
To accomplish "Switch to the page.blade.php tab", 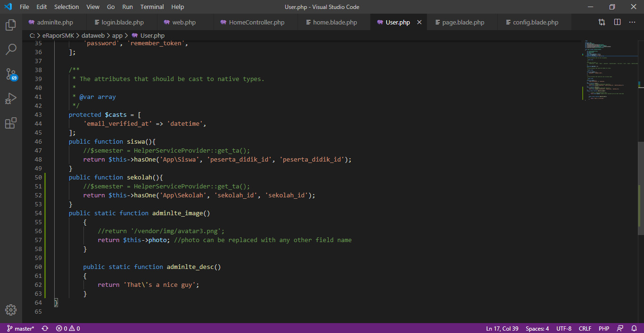I will pyautogui.click(x=463, y=22).
